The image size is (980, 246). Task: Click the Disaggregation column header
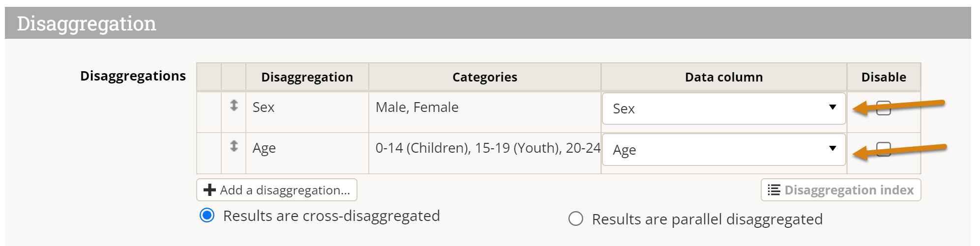(307, 77)
